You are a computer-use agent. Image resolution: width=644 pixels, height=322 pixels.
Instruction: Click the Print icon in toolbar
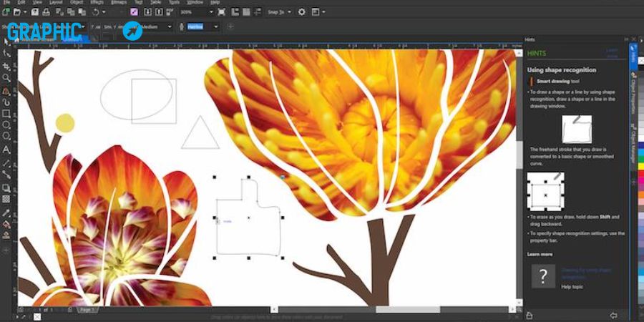tap(47, 12)
